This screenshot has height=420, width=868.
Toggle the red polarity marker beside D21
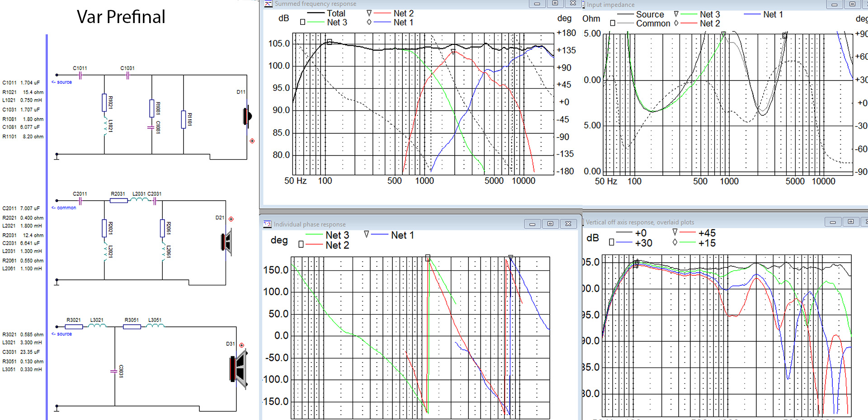click(x=231, y=219)
